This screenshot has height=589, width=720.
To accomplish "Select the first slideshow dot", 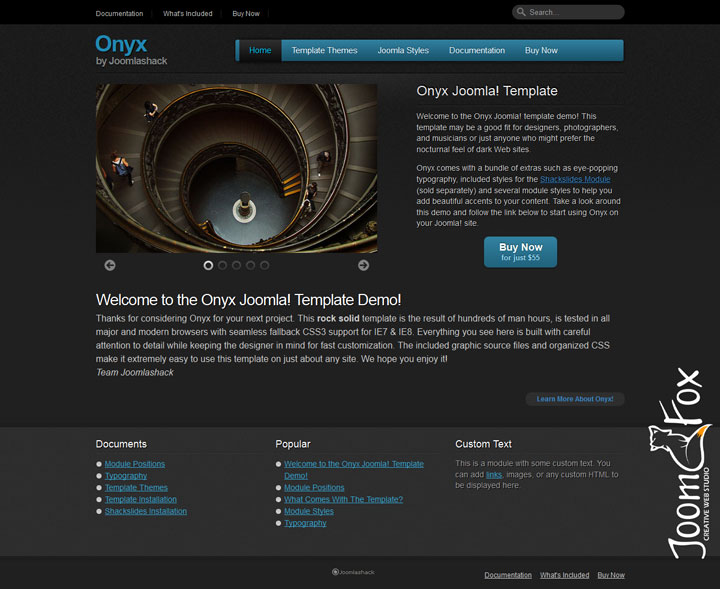I will tap(208, 265).
